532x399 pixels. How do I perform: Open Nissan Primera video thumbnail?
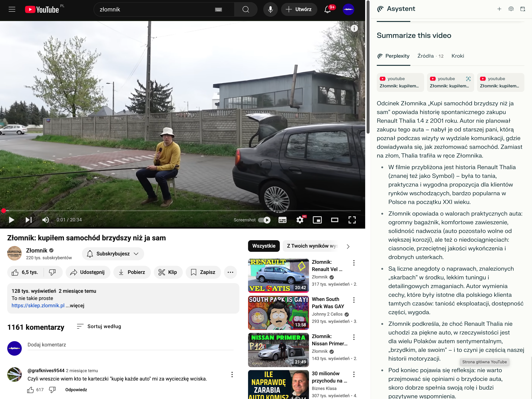(x=278, y=350)
